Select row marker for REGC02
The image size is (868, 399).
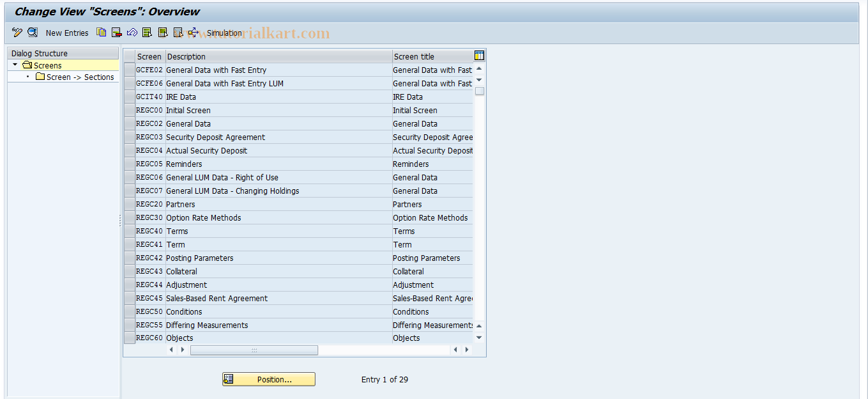[x=130, y=124]
